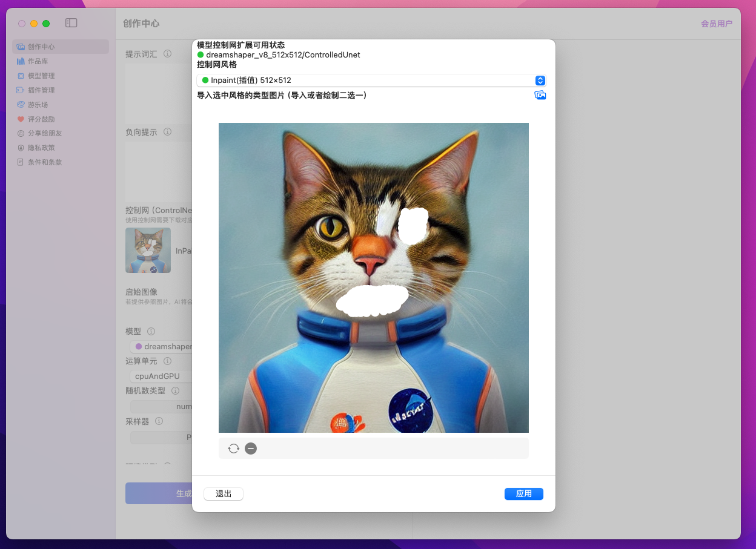Viewport: 756px width, 549px height.
Task: Click the 会员用户 link
Action: pos(716,24)
